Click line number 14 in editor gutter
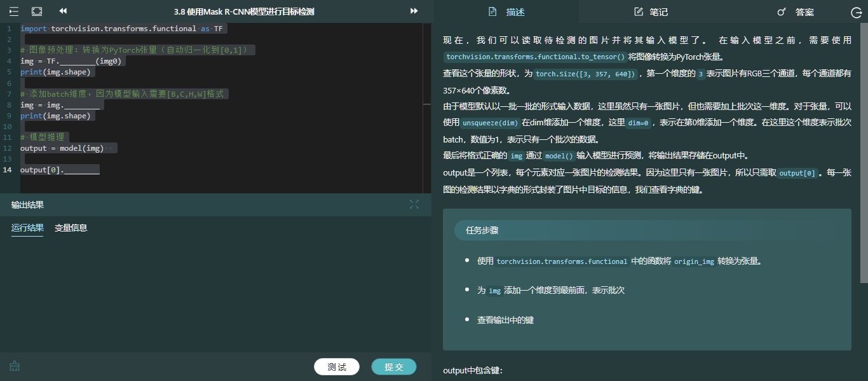The image size is (868, 381). pyautogui.click(x=8, y=170)
